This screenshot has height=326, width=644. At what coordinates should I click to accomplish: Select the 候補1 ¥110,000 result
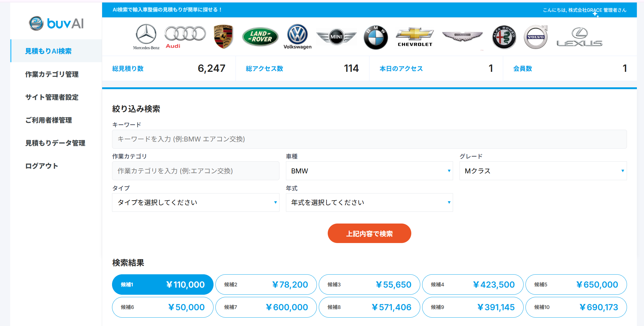pyautogui.click(x=162, y=284)
